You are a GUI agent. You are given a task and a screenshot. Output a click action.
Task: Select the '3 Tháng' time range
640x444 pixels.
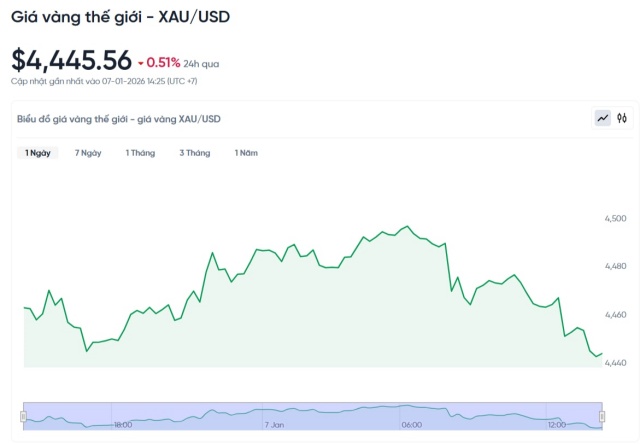click(195, 153)
